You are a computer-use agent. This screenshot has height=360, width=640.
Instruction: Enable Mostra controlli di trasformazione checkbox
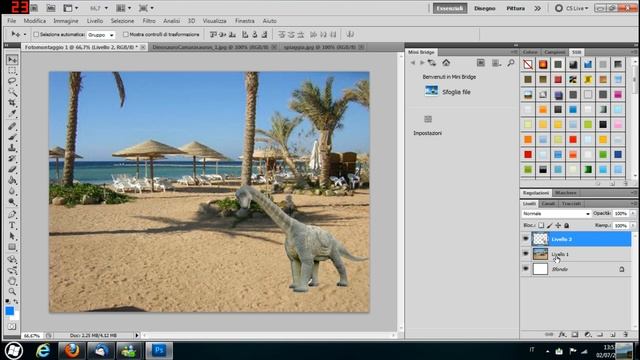[126, 35]
